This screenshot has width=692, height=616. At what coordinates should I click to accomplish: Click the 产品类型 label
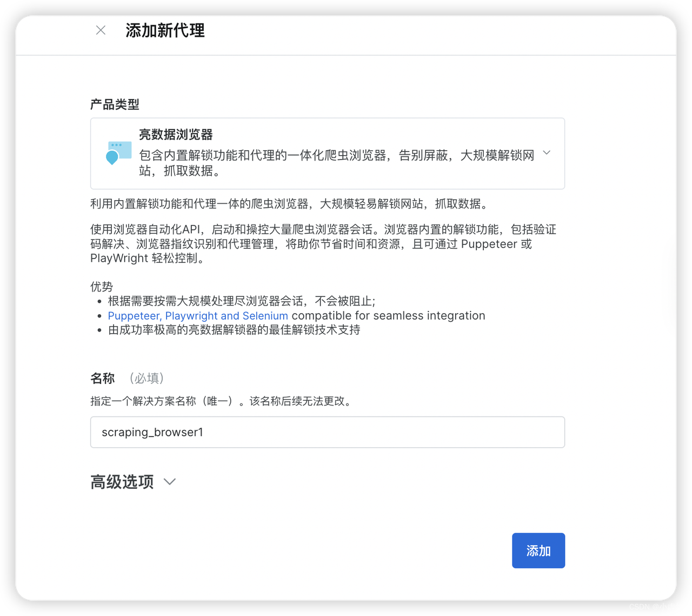pos(115,104)
